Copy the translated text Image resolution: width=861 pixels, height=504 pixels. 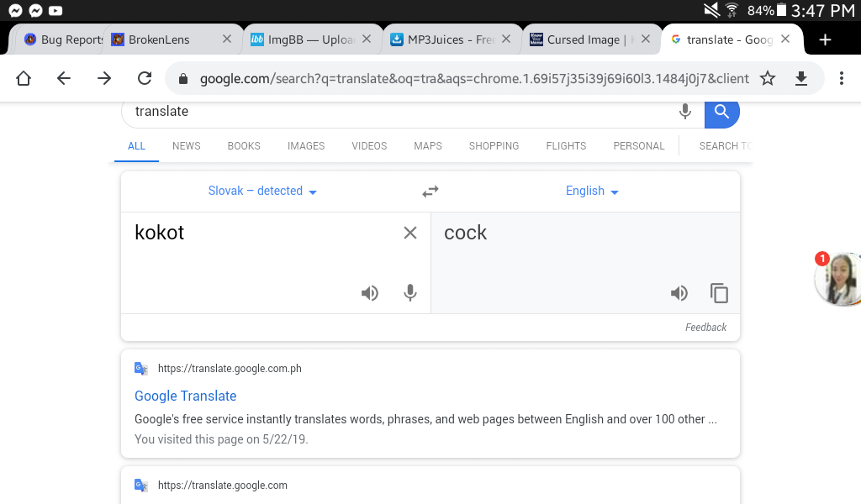point(720,293)
